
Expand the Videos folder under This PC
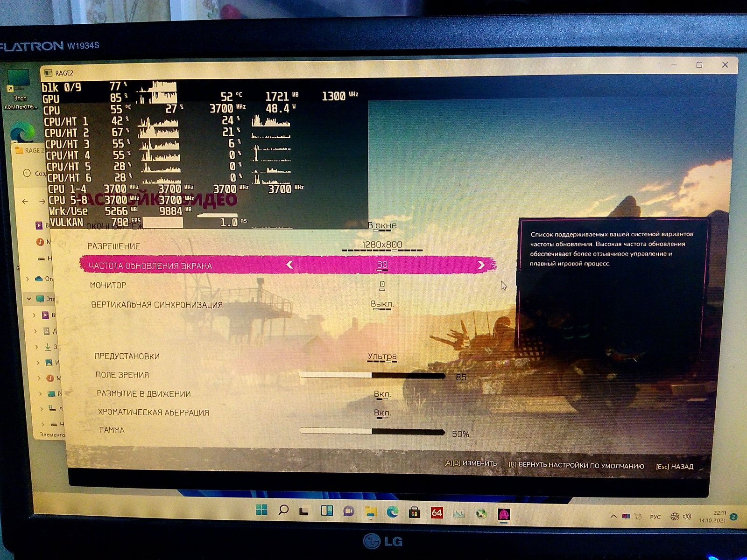pyautogui.click(x=34, y=315)
